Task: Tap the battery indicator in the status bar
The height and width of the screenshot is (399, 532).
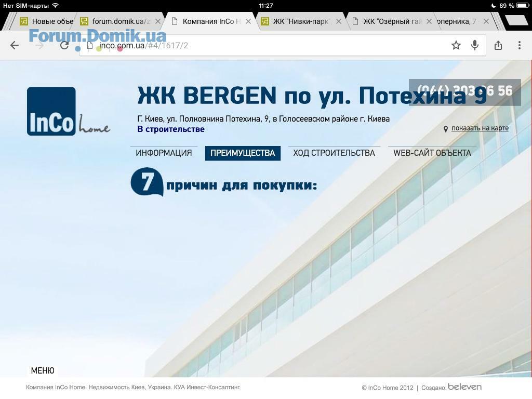Action: pos(523,5)
